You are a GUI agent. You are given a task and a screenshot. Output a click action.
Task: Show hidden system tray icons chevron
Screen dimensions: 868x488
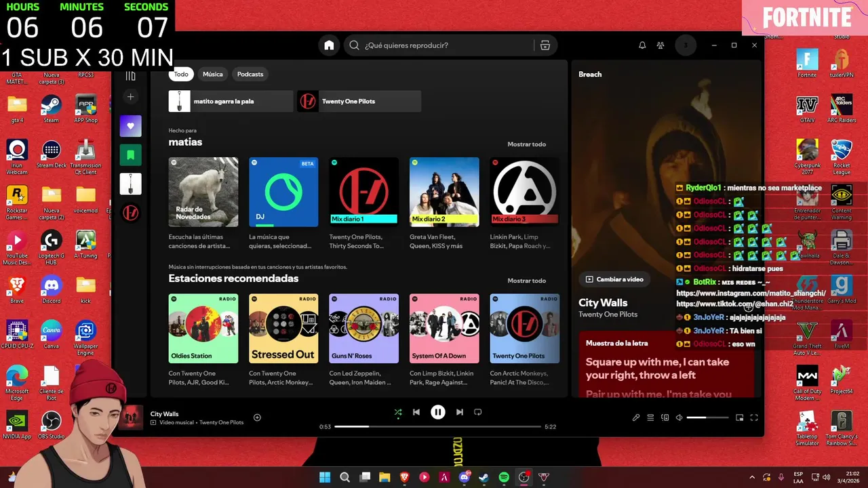coord(751,477)
